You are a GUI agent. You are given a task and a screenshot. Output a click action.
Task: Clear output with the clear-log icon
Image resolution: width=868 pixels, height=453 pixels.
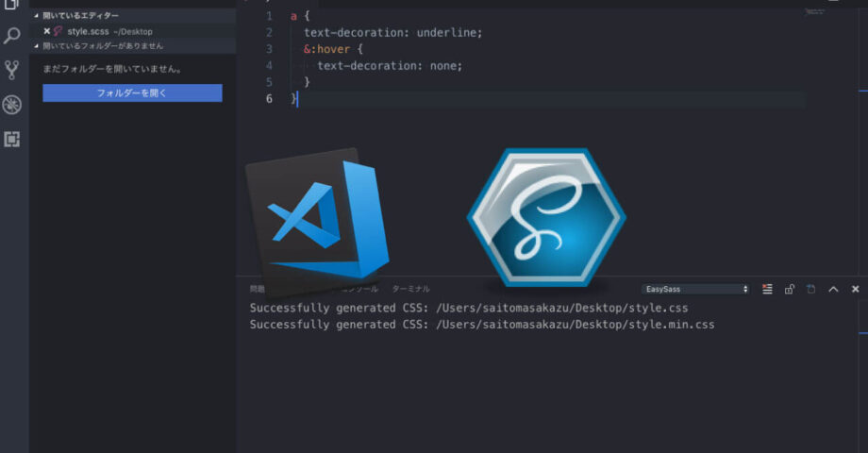pyautogui.click(x=768, y=289)
